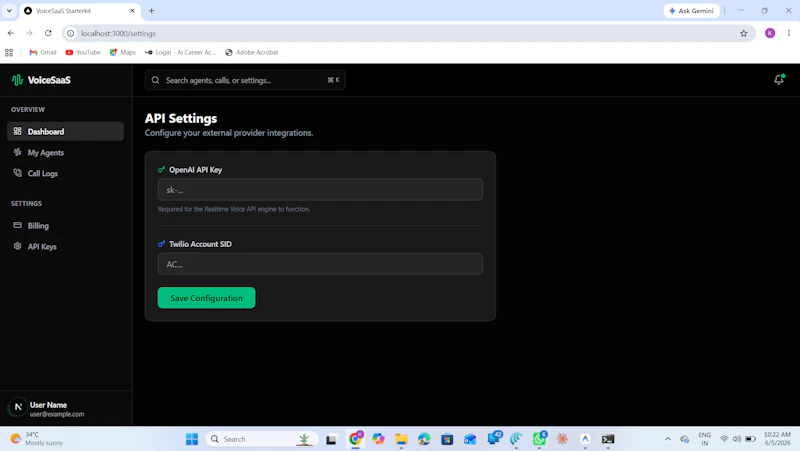Go back using browser back arrow
800x451 pixels.
coord(11,33)
